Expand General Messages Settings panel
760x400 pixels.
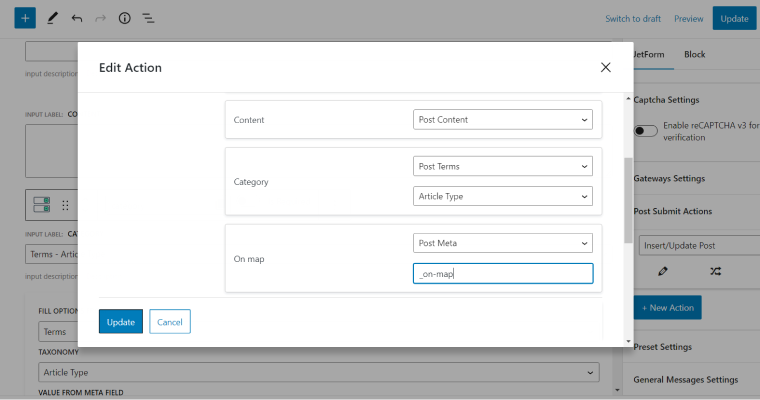[x=686, y=380]
